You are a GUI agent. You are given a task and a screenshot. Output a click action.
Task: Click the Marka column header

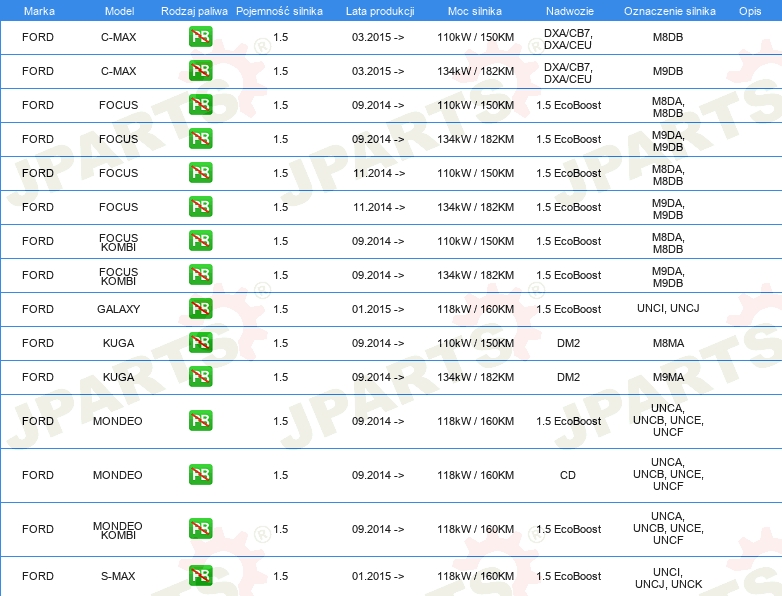pyautogui.click(x=39, y=11)
